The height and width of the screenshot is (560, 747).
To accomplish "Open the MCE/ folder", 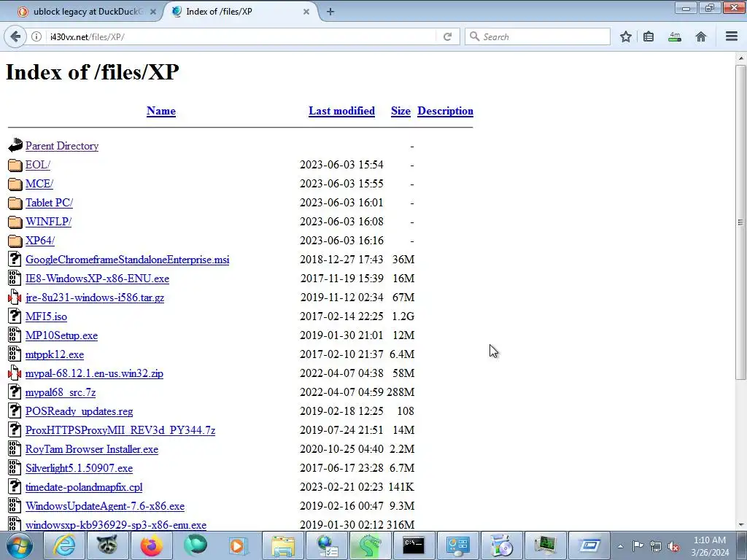I will pyautogui.click(x=39, y=184).
